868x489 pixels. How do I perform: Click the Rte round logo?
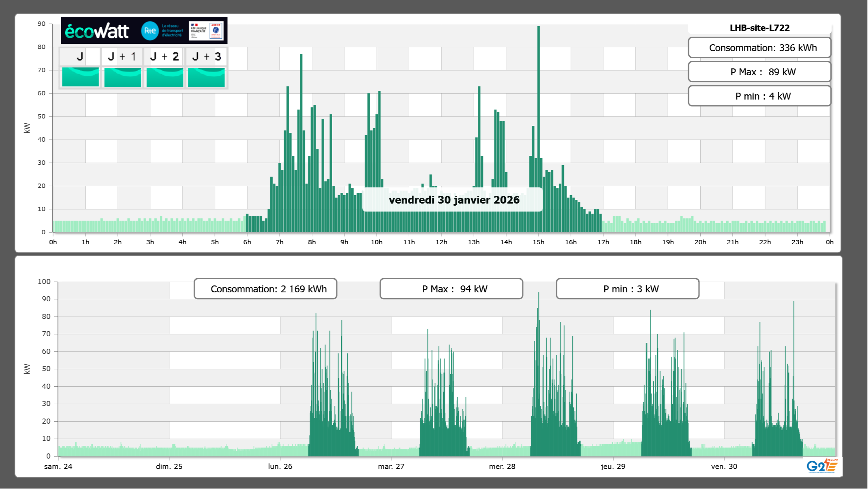pyautogui.click(x=150, y=31)
